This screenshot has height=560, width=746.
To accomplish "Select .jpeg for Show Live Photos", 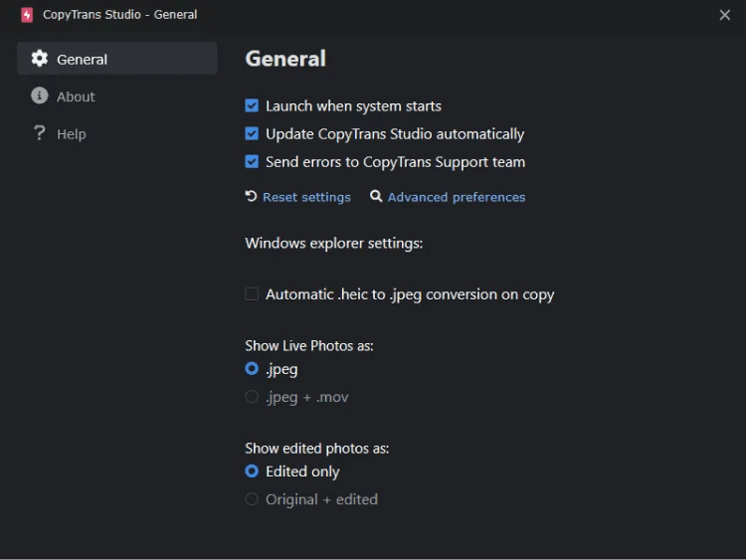I will (253, 369).
